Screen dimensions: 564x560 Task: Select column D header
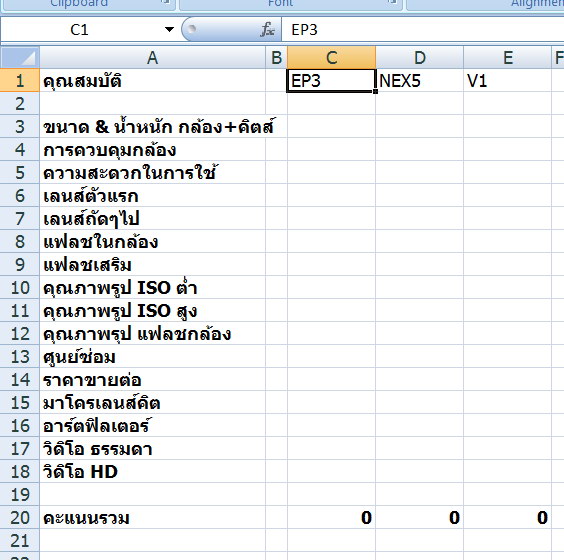[x=419, y=58]
